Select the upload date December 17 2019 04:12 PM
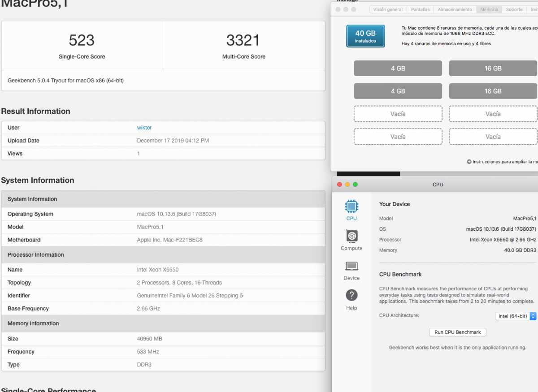538x392 pixels. (173, 141)
